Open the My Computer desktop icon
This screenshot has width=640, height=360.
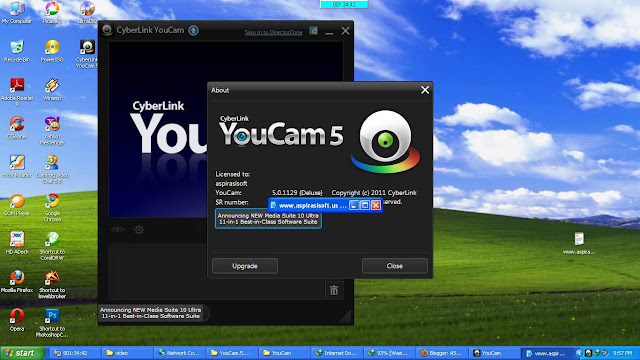point(17,12)
